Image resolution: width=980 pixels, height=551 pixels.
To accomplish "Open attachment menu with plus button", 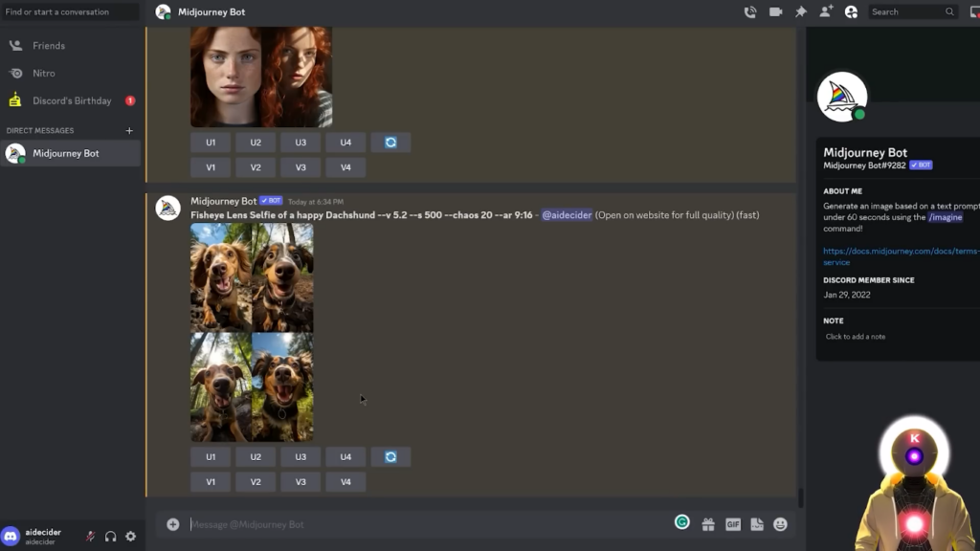I will tap(173, 524).
